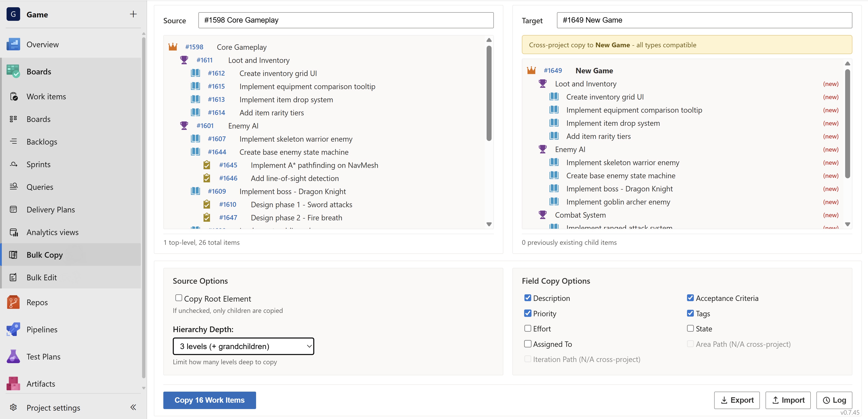The width and height of the screenshot is (868, 419).
Task: Enable the Copy Root Element checkbox
Action: (x=178, y=298)
